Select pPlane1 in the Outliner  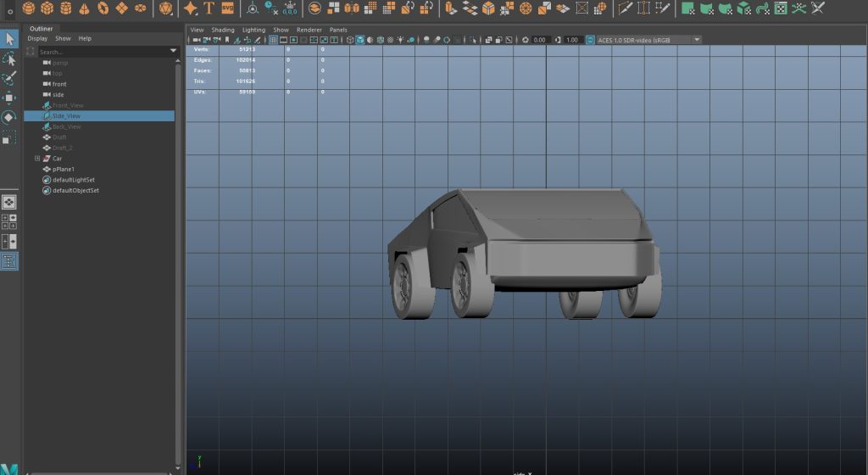(63, 169)
